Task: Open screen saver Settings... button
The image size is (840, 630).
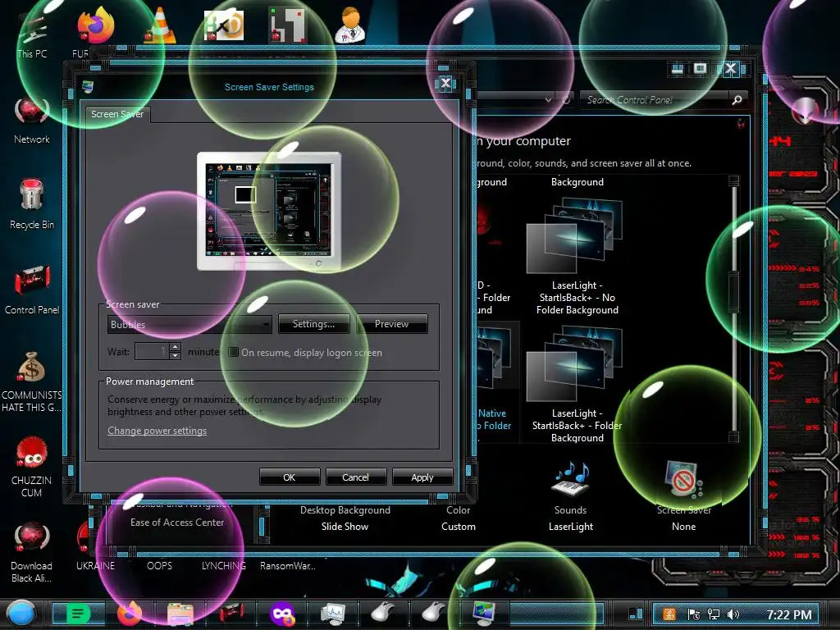Action: coord(313,323)
